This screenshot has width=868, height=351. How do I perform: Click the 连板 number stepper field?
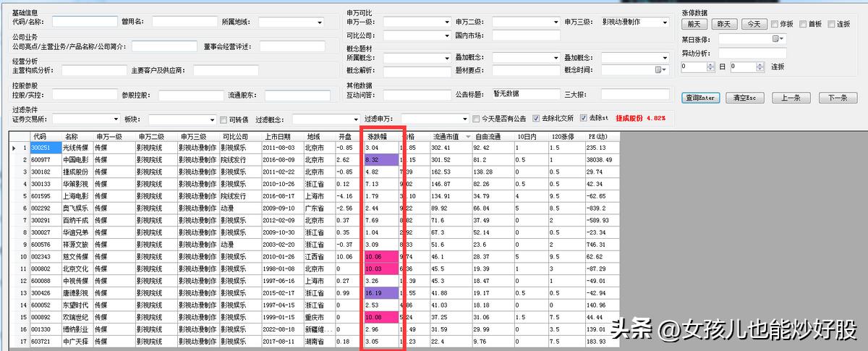pyautogui.click(x=747, y=67)
